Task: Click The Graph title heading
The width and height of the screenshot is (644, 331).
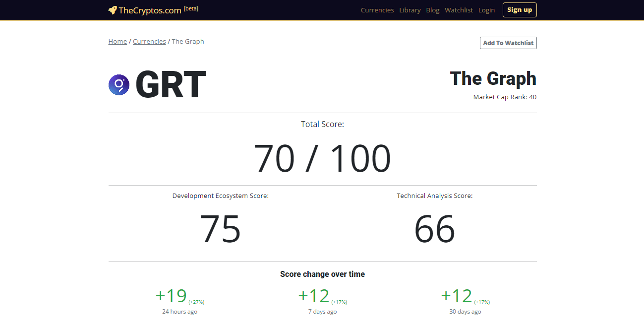Action: click(x=493, y=78)
